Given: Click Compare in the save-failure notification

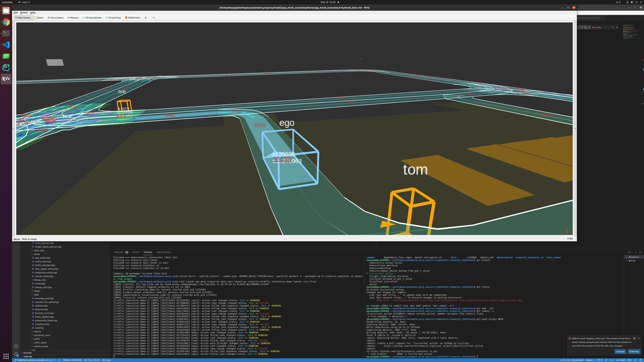Looking at the screenshot, I should tap(620, 351).
